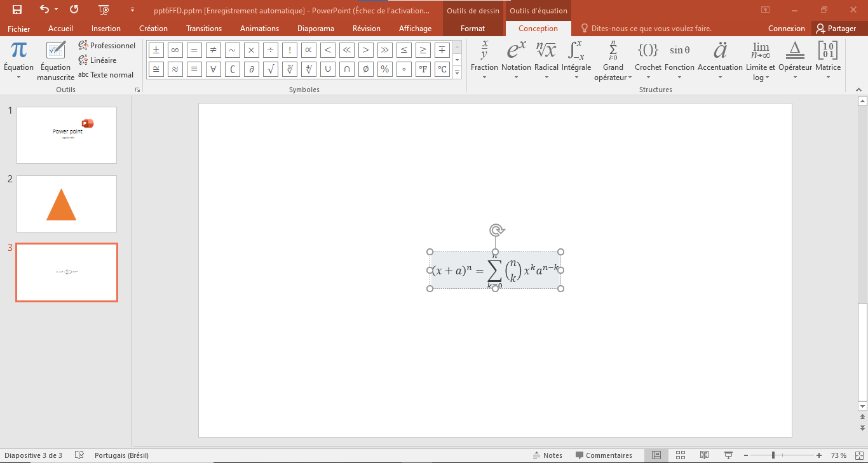Image resolution: width=868 pixels, height=463 pixels.
Task: Click the zoom out minus button
Action: tap(746, 455)
